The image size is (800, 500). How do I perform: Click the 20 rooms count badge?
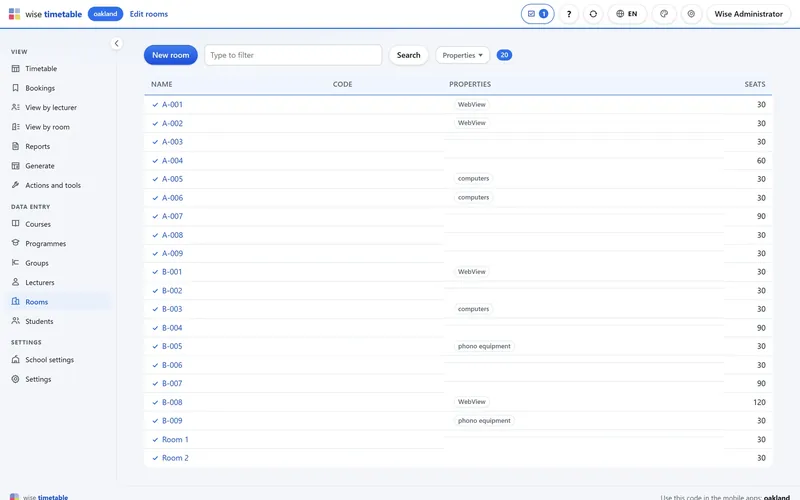[x=504, y=55]
